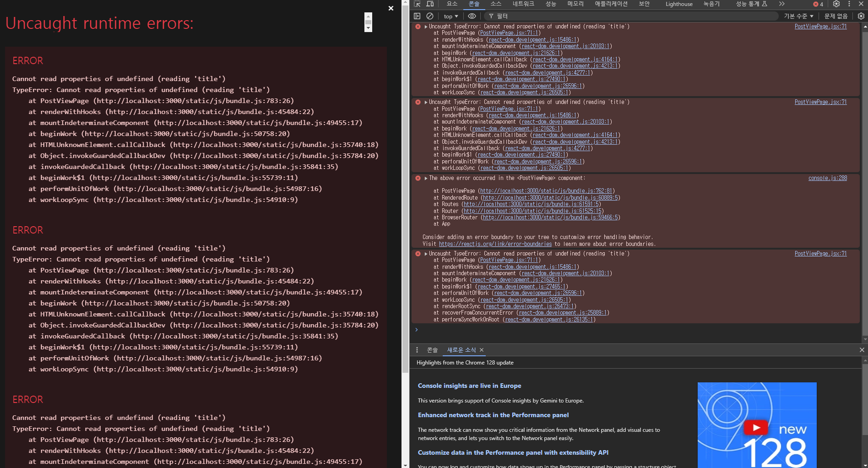Switch to the drawer 콘솔 tab

tap(432, 350)
